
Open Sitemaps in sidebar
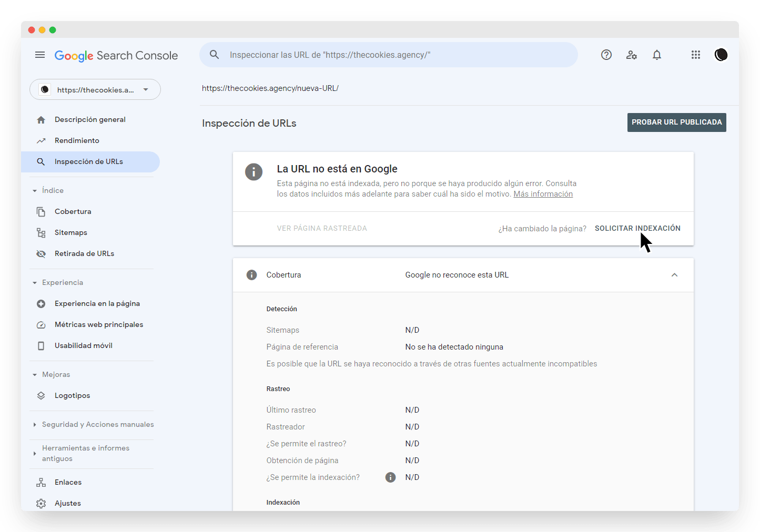tap(90, 233)
